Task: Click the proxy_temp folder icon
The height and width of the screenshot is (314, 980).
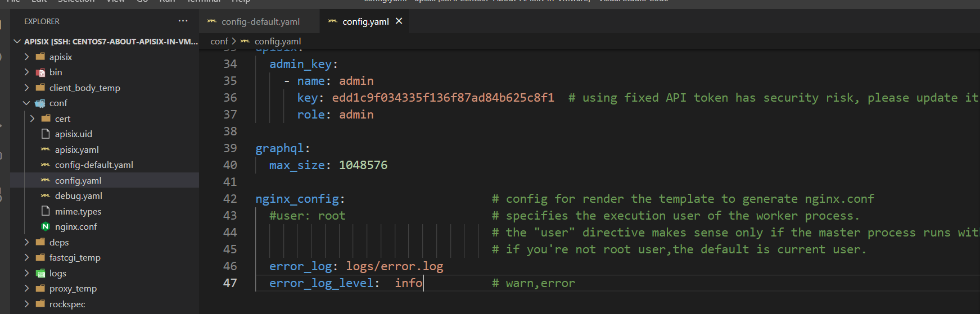Action: [40, 288]
